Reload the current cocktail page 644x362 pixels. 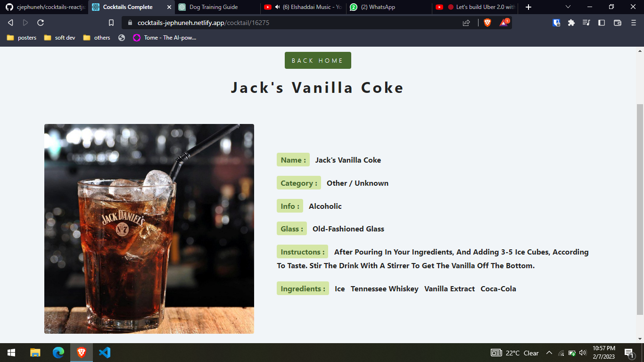point(41,22)
